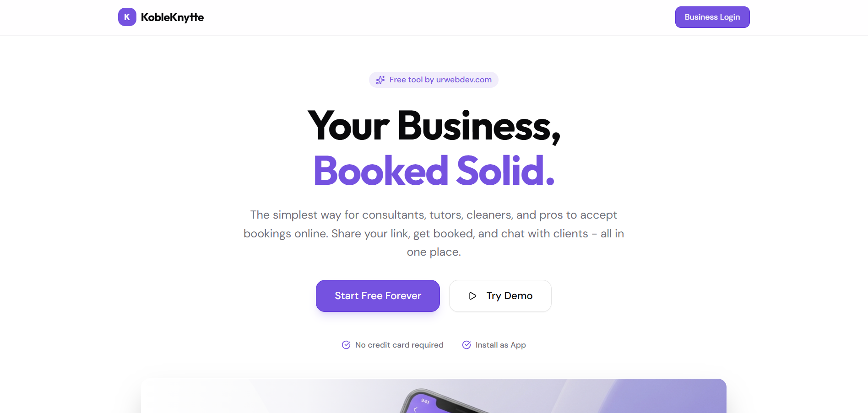Click the "Your Business," headline
Image resolution: width=868 pixels, height=413 pixels.
[434, 126]
